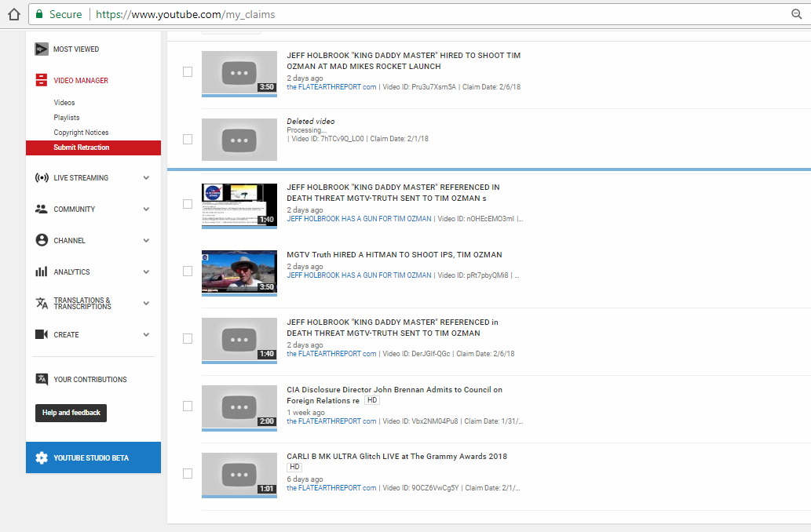Screen dimensions: 811x532
Task: Select Submit Retraction menu item
Action: point(93,148)
